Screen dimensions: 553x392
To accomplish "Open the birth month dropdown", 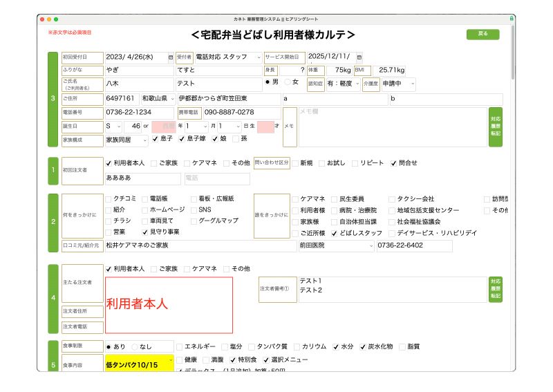I will coord(197,127).
